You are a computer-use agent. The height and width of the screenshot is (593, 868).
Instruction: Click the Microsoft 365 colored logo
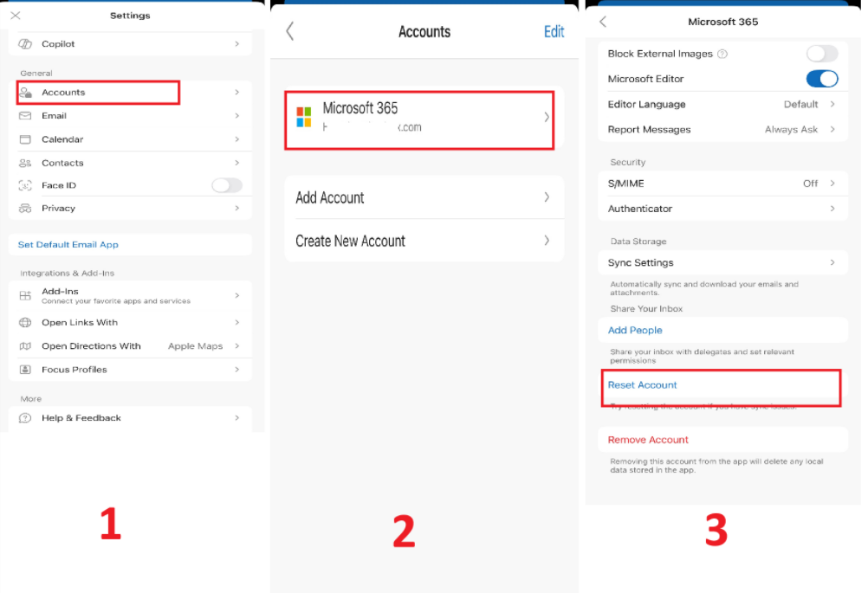pyautogui.click(x=304, y=117)
